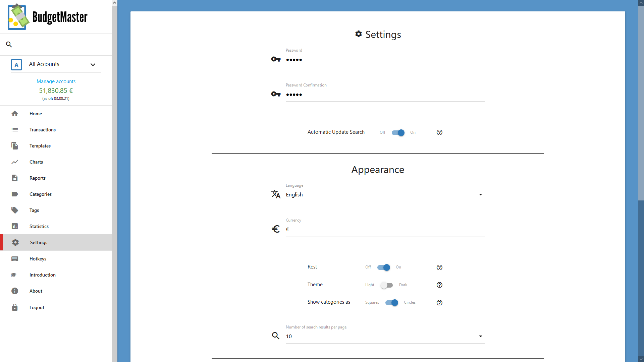Open About menu item
Image resolution: width=644 pixels, height=362 pixels.
[56, 291]
